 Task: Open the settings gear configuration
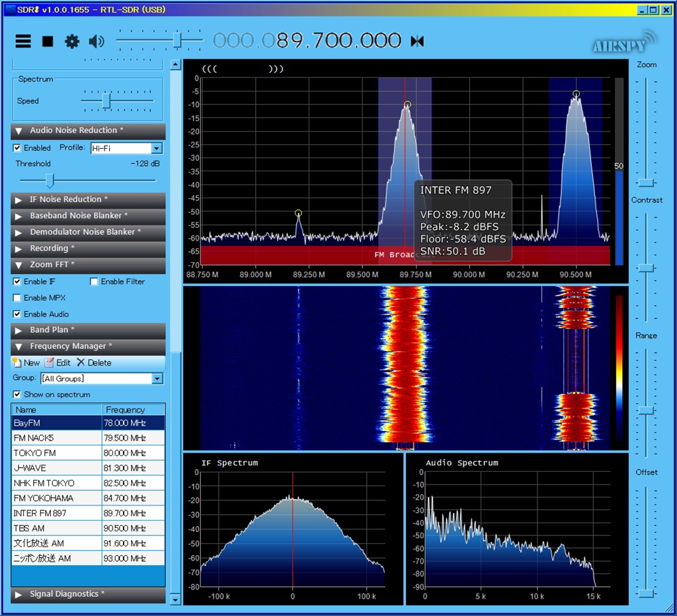71,42
